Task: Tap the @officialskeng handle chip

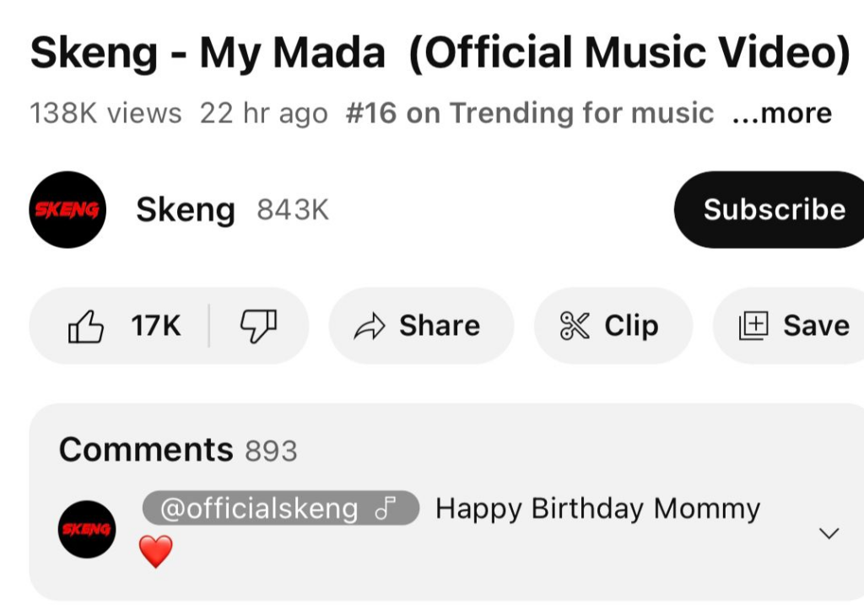Action: point(281,508)
